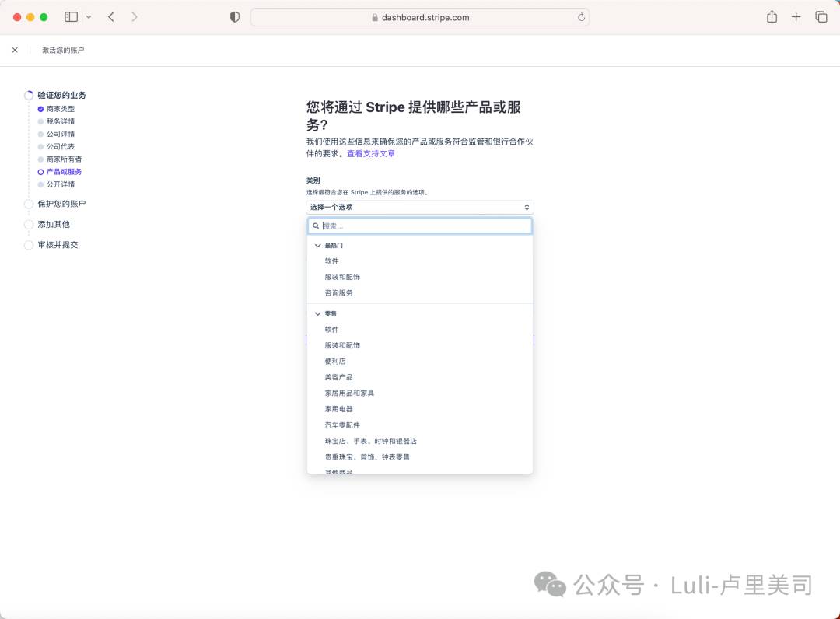Go forward with the right arrow

click(135, 17)
